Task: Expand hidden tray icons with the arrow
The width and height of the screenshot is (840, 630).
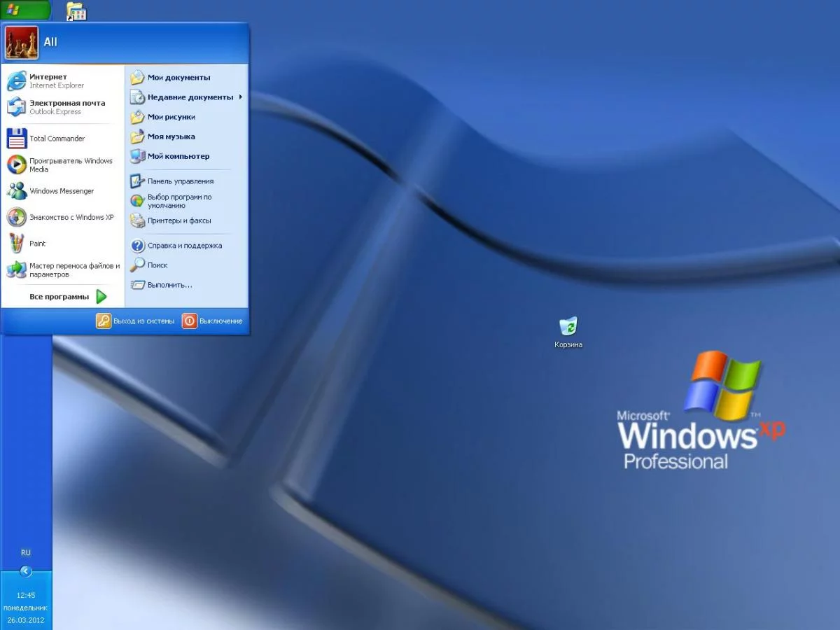Action: (26, 571)
